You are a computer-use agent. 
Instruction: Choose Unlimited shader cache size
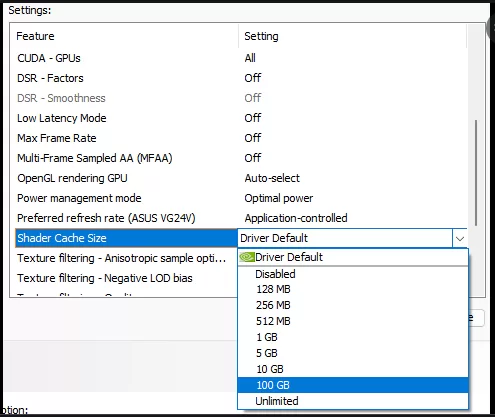(353, 401)
